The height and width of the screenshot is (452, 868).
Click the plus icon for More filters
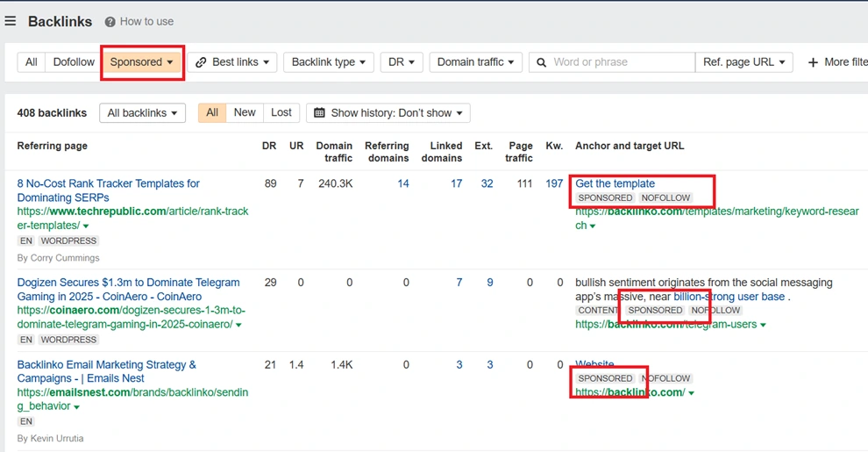(x=813, y=62)
